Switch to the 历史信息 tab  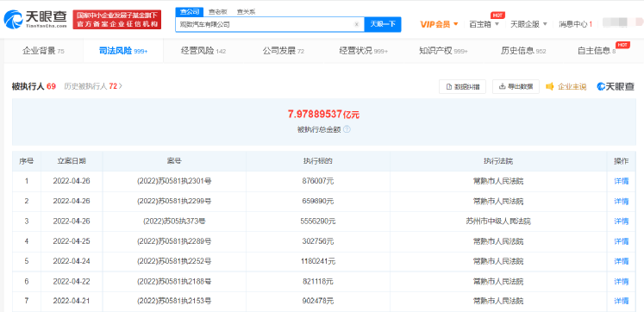click(x=523, y=51)
